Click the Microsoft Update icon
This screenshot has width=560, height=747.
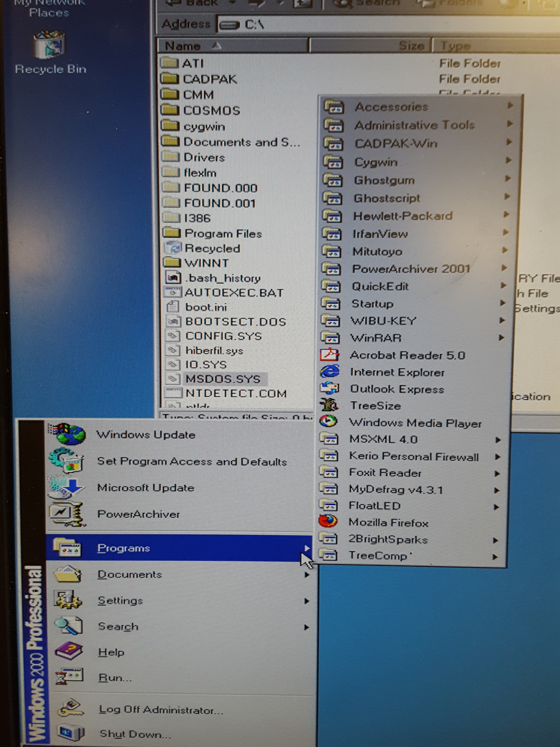(67, 487)
